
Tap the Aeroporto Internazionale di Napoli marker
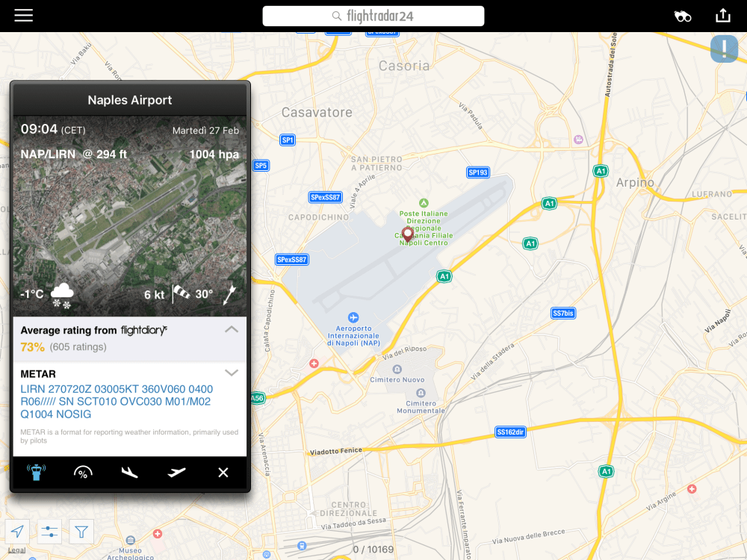(353, 318)
